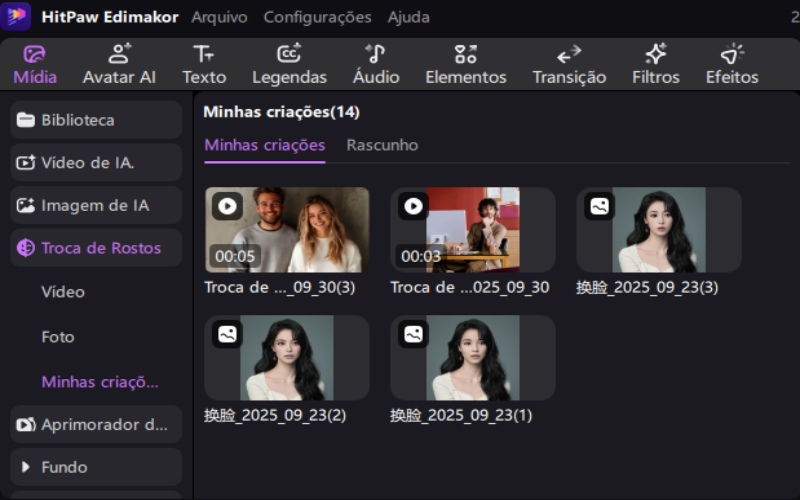The image size is (800, 500).
Task: Click the HitPaw Edimakor logo icon
Action: click(15, 15)
